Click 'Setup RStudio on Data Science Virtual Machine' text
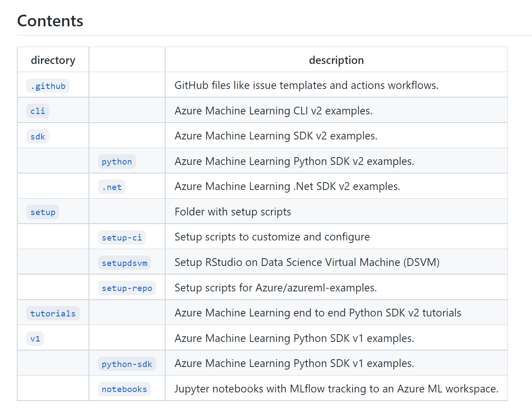 click(307, 262)
